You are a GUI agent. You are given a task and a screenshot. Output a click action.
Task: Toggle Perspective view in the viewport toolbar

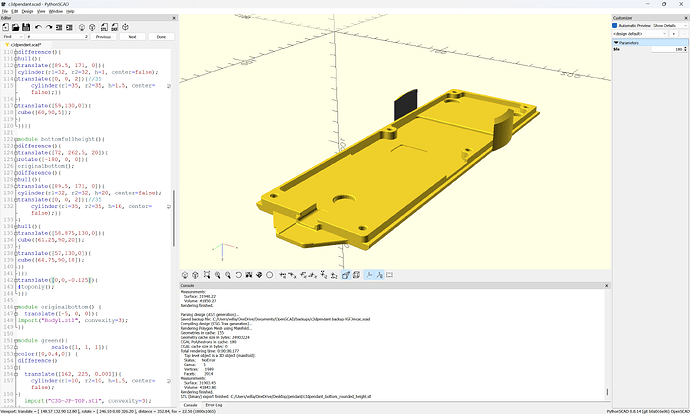coord(345,275)
